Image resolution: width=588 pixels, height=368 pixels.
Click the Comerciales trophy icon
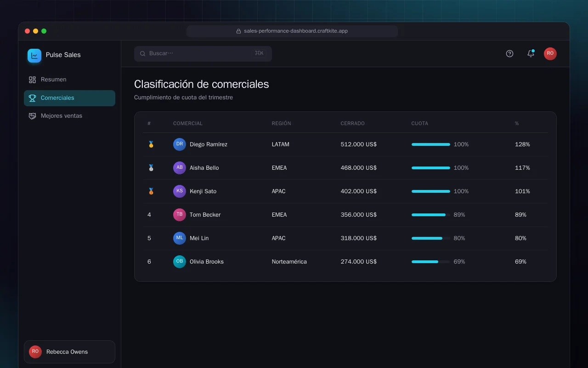(x=32, y=98)
